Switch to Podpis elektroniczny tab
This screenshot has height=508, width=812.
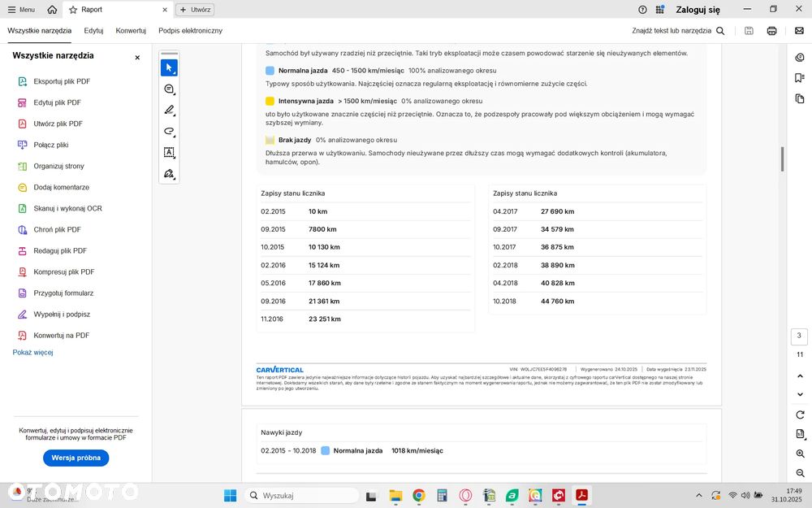click(x=191, y=31)
